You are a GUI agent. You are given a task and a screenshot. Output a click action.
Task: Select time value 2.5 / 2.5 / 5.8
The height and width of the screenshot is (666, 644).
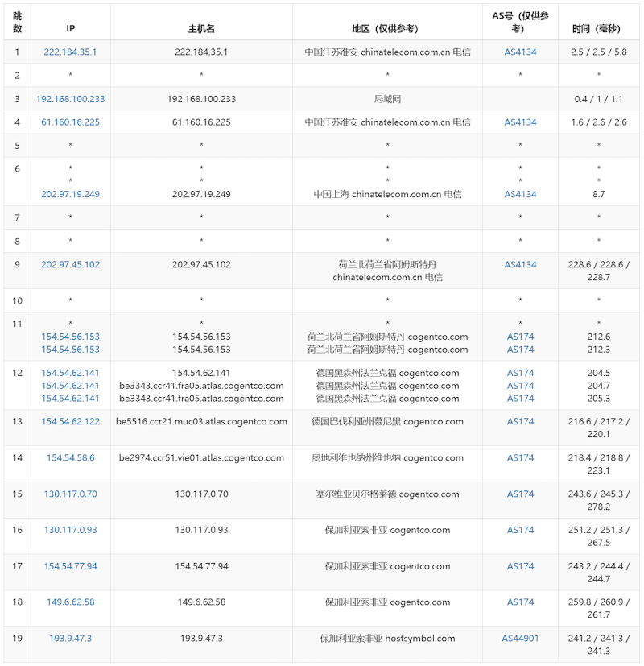(599, 52)
